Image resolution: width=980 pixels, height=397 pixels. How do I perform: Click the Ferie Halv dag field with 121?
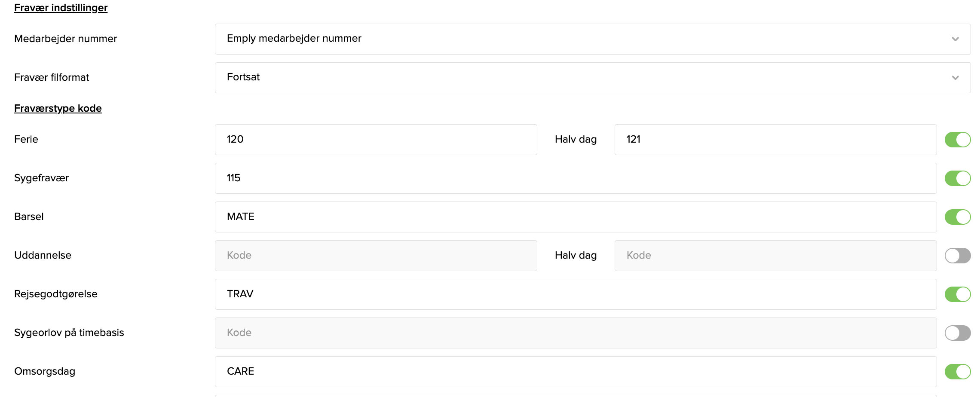775,140
